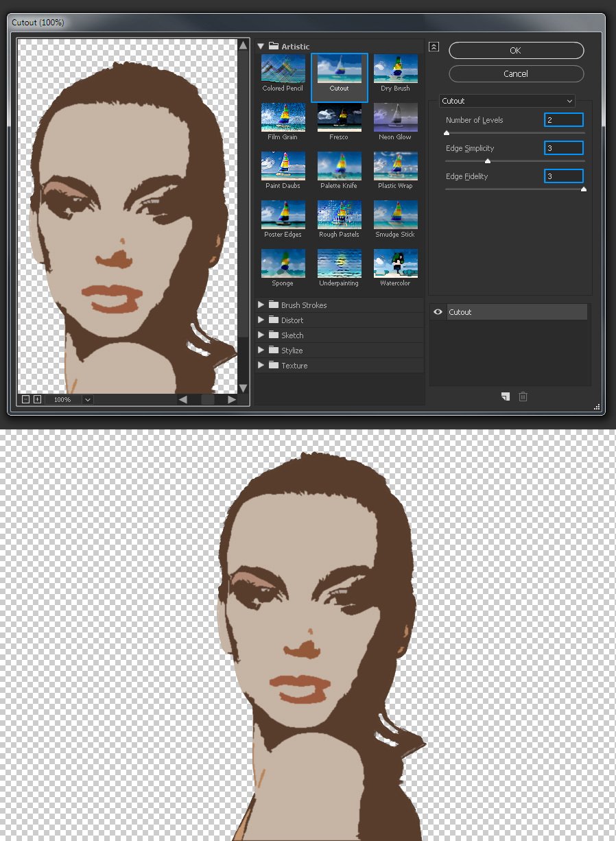Viewport: 616px width, 841px height.
Task: Select the Watercolor filter thumbnail
Action: (x=395, y=263)
